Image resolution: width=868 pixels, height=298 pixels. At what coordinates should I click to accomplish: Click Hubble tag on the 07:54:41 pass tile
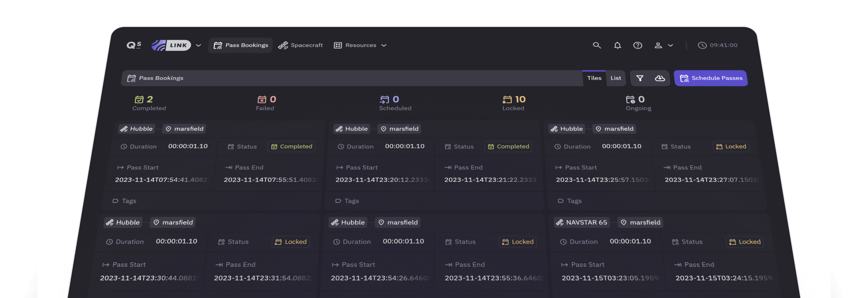[136, 129]
